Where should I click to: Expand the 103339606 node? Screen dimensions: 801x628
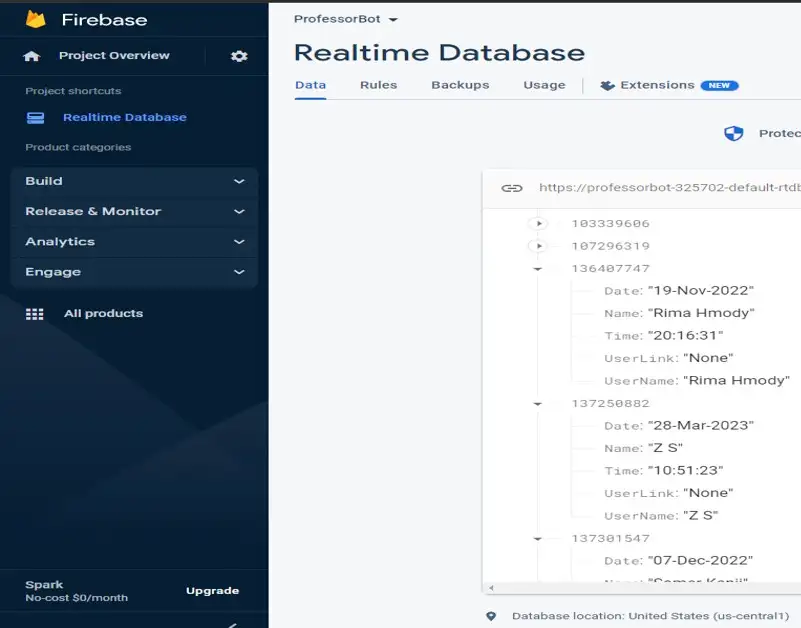pyautogui.click(x=538, y=224)
